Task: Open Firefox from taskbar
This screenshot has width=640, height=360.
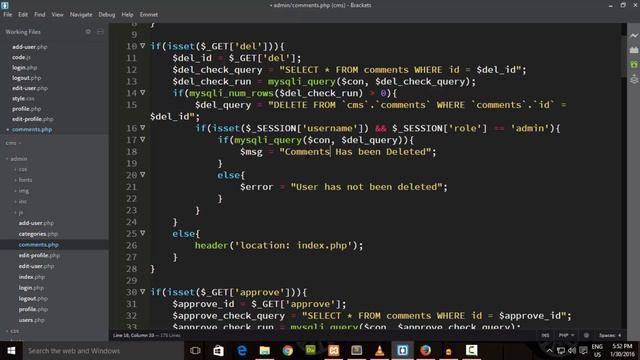Action: 425,351
